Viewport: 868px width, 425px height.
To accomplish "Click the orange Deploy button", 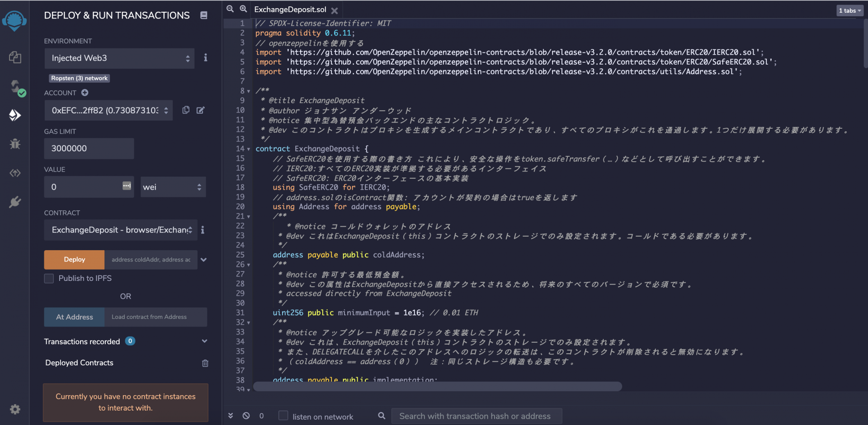I will point(74,260).
